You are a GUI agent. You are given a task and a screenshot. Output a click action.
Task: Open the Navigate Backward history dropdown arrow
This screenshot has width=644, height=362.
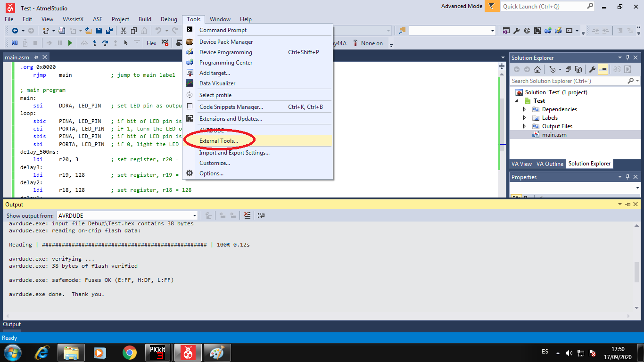point(22,31)
